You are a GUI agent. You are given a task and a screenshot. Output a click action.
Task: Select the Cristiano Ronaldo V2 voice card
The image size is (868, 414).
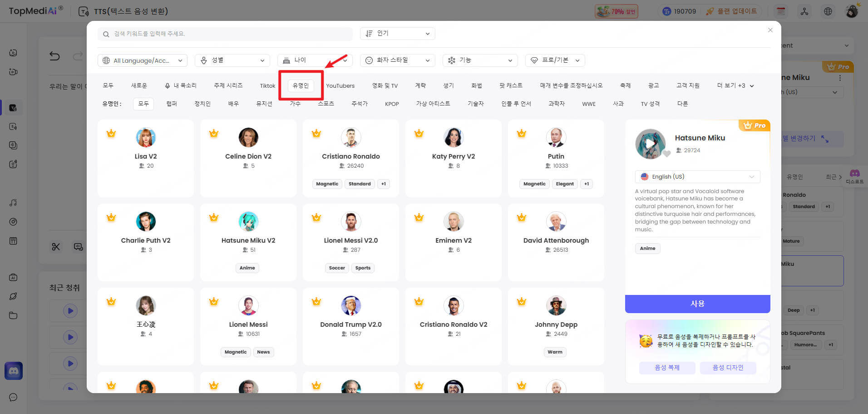point(454,326)
